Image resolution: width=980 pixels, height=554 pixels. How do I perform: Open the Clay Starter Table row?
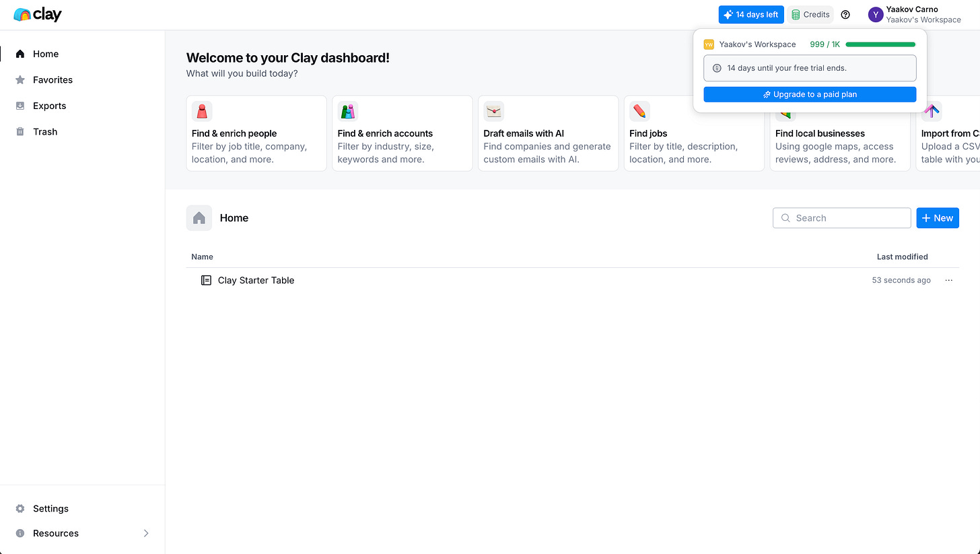click(x=572, y=280)
